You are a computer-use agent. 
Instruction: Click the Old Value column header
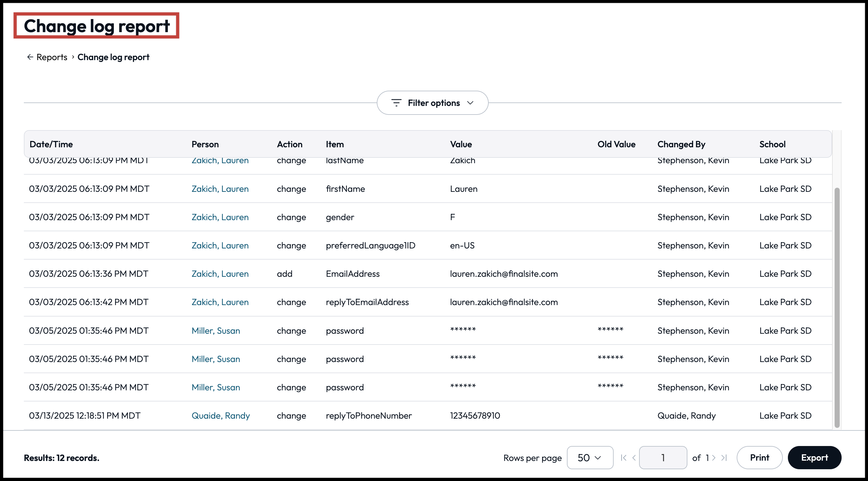pyautogui.click(x=616, y=144)
